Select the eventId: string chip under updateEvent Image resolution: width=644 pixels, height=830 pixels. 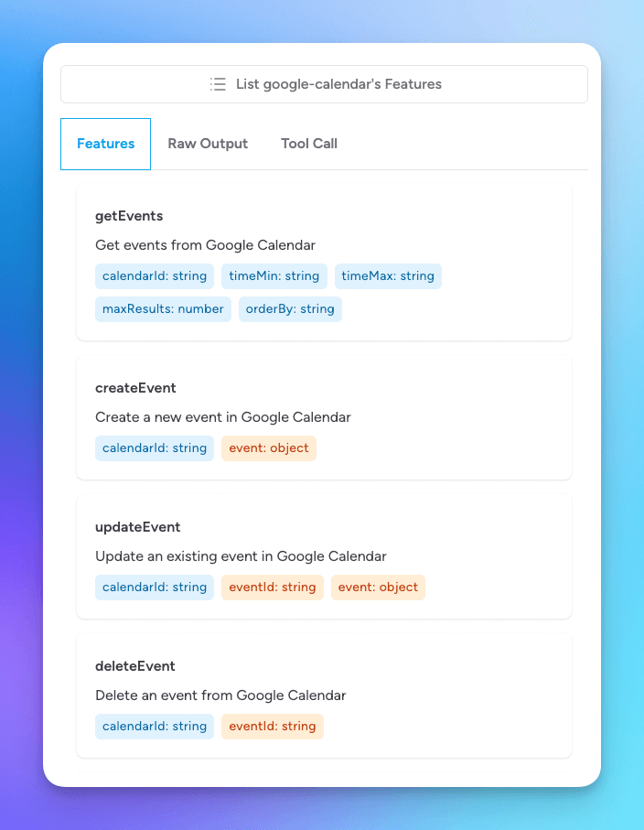coord(272,587)
